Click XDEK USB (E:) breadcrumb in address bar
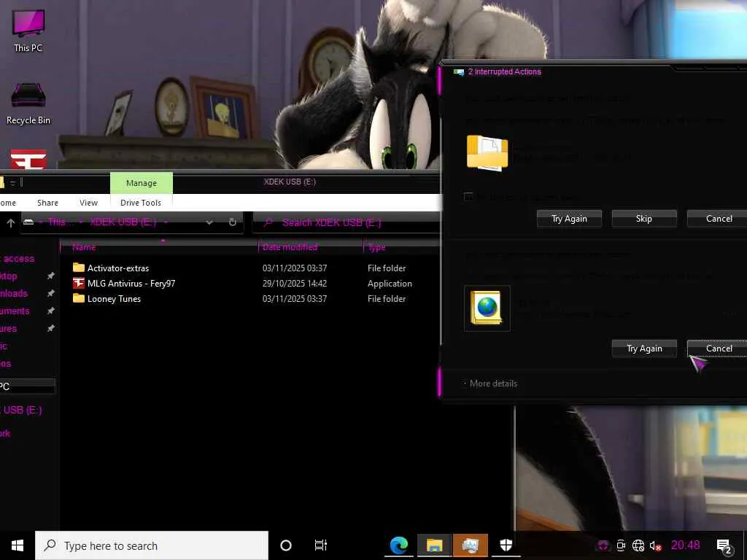This screenshot has height=560, width=747. (123, 222)
